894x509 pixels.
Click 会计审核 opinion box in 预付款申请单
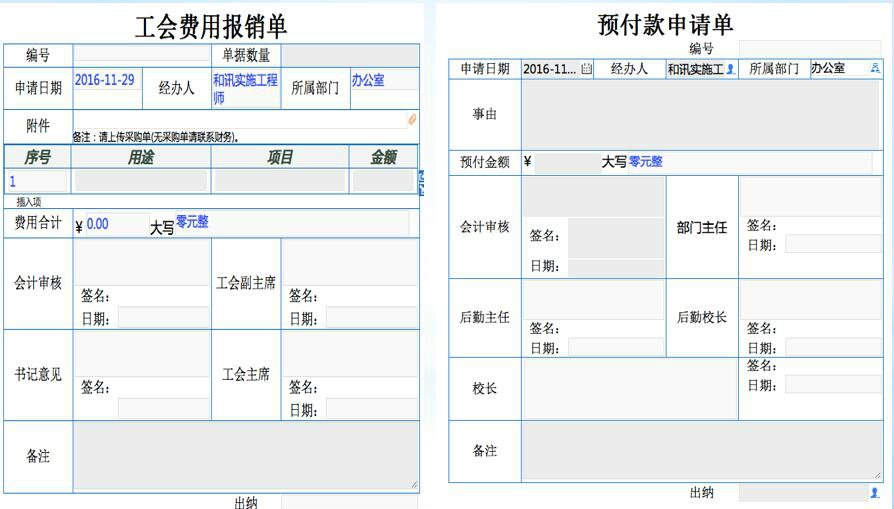click(593, 197)
